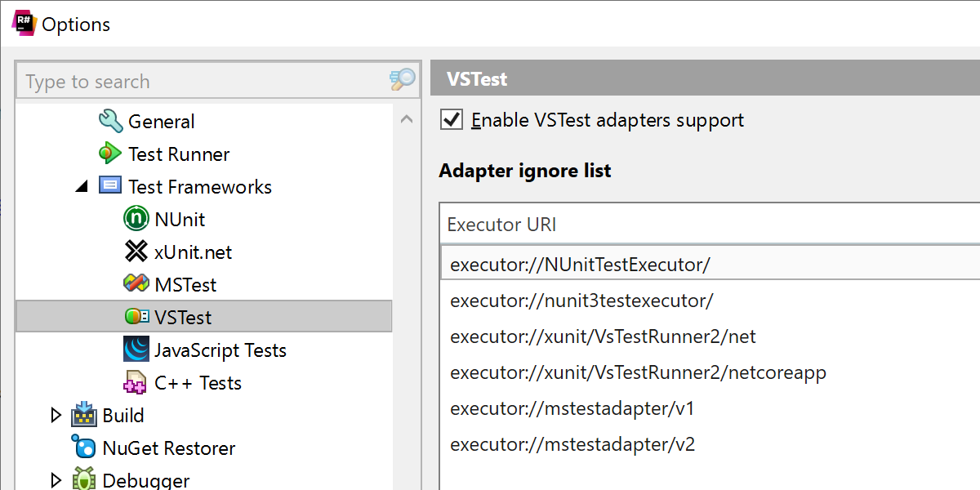The height and width of the screenshot is (490, 980).
Task: Click the Test Frameworks icon
Action: pyautogui.click(x=110, y=186)
